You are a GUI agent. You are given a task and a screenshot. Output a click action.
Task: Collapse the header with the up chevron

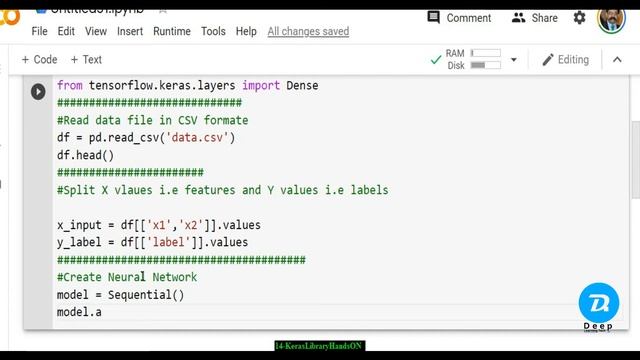[x=617, y=60]
